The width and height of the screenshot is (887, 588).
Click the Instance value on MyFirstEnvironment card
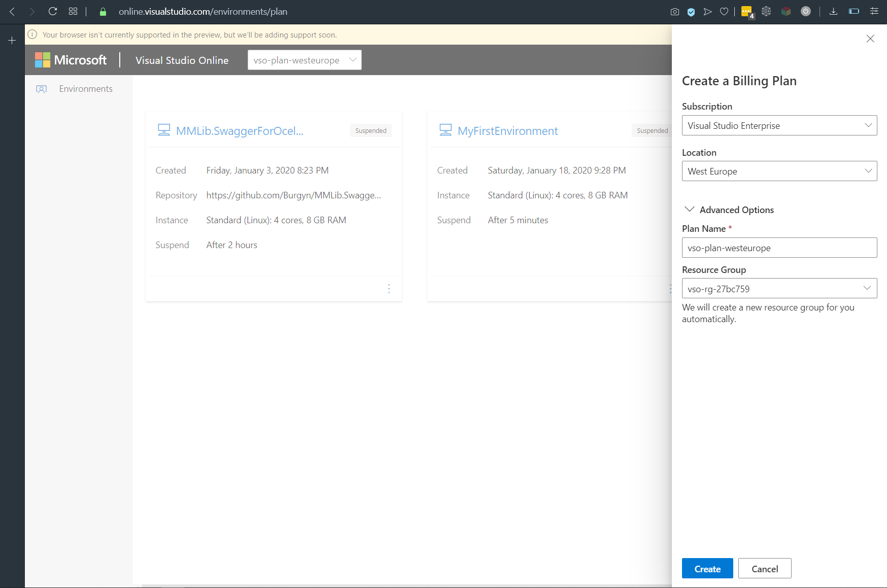[558, 195]
